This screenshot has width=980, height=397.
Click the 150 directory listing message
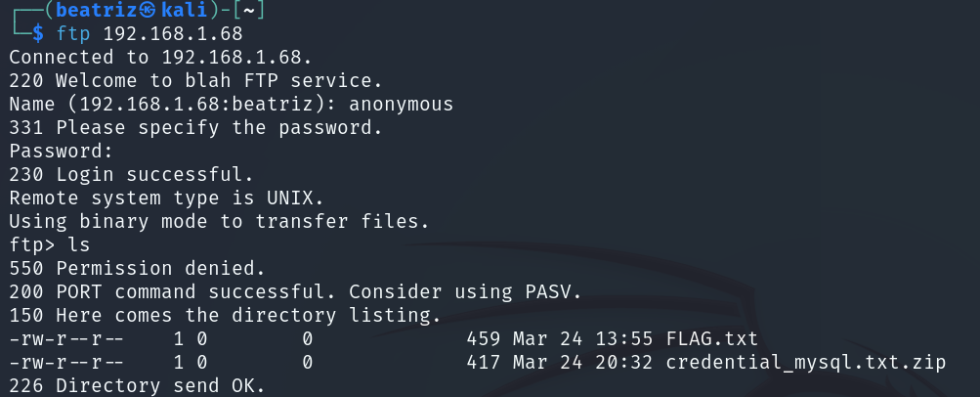point(225,315)
